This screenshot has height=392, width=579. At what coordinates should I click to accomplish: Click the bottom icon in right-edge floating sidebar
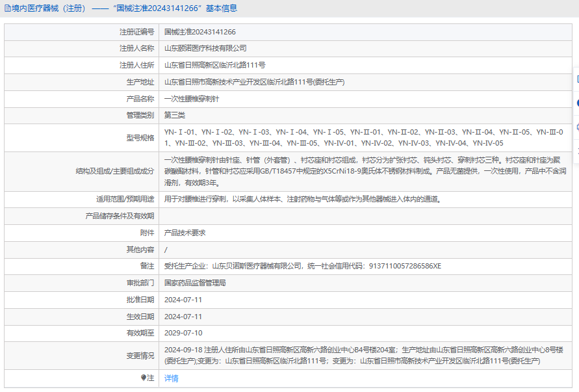pos(577,150)
